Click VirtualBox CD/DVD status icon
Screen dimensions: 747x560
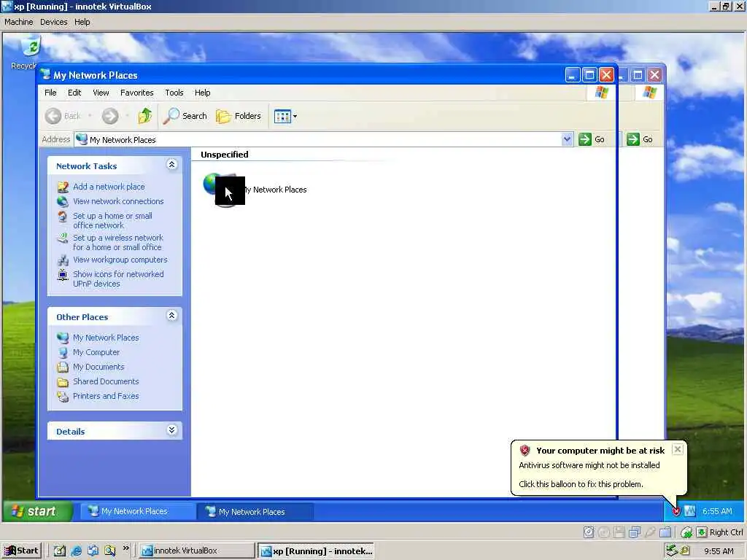(x=603, y=532)
